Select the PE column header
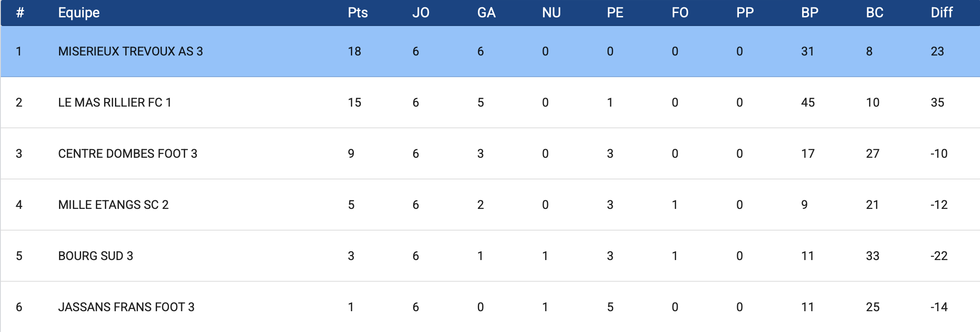Viewport: 980px width, 332px height. (615, 13)
